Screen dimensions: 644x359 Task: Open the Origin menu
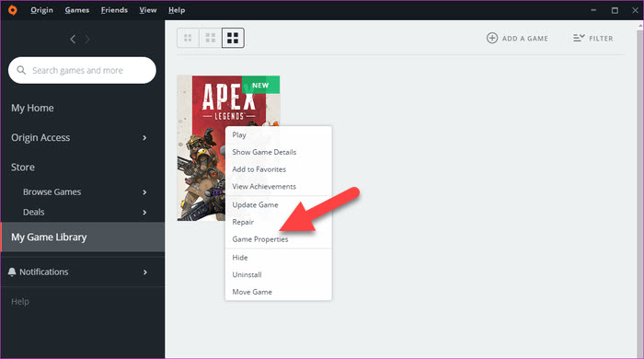(42, 10)
